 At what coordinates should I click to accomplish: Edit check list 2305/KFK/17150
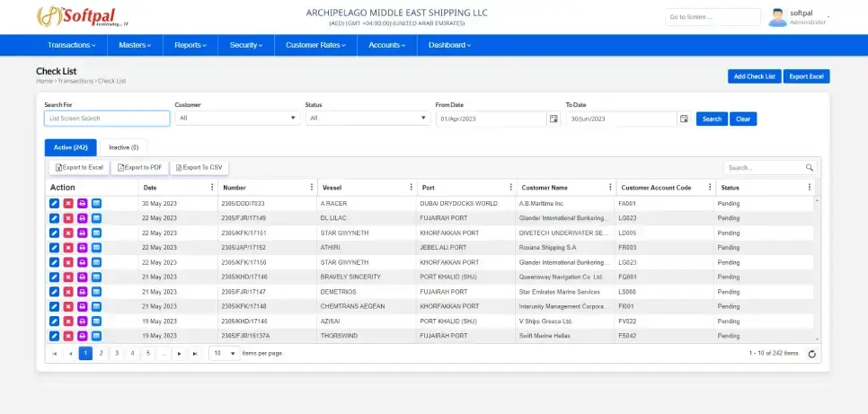pos(54,262)
